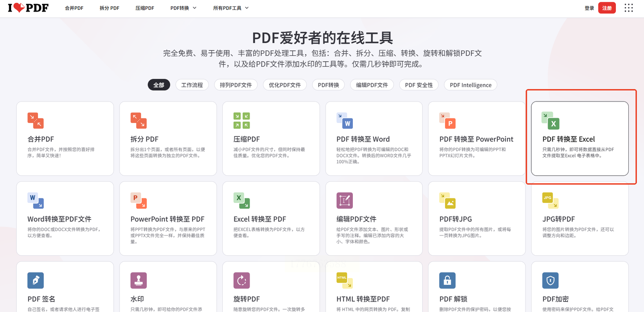The image size is (644, 312).
Task: Open the 旋转PDF card title
Action: tap(246, 299)
